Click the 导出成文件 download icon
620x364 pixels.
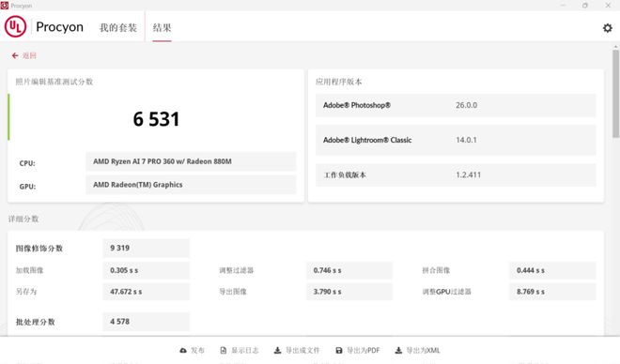click(277, 350)
